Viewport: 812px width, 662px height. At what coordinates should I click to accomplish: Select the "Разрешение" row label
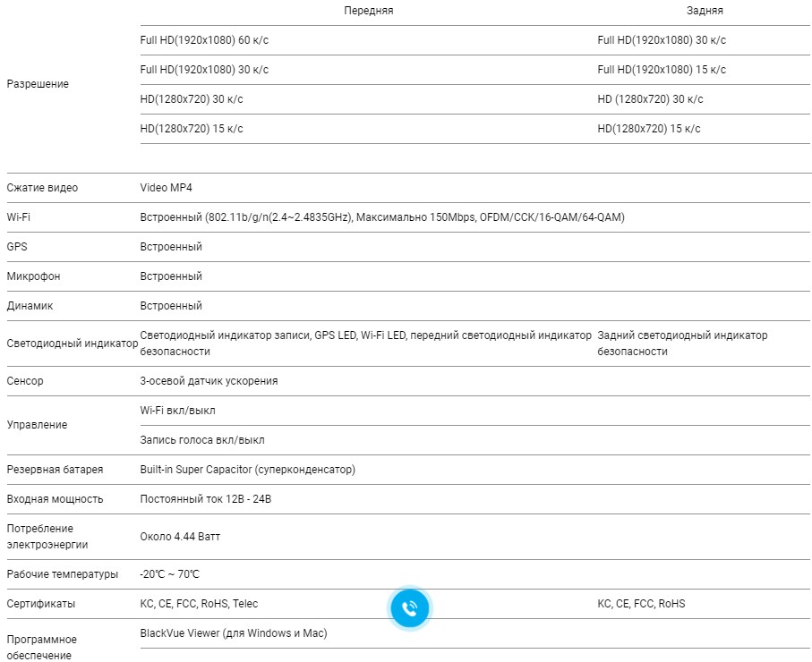pos(38,84)
